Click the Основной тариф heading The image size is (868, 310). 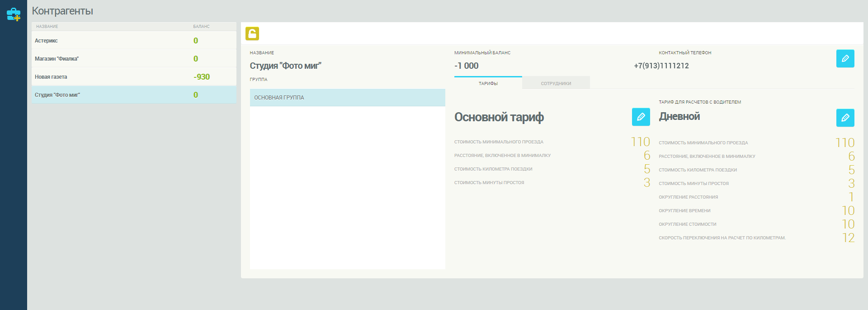pyautogui.click(x=499, y=117)
